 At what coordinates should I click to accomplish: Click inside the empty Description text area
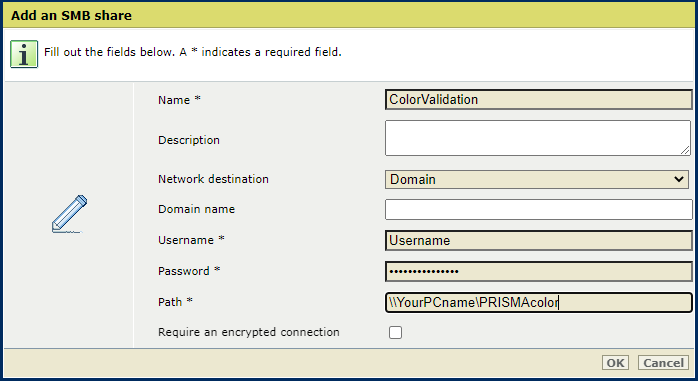538,138
